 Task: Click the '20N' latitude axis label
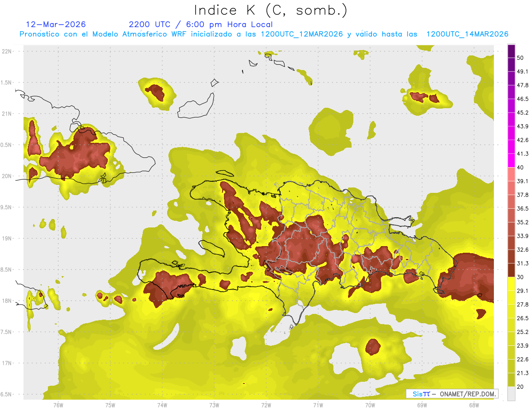(8, 176)
